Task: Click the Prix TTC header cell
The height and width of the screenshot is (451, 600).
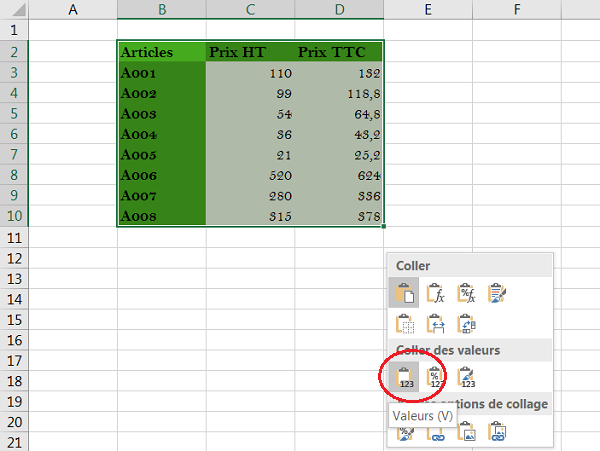Action: click(339, 51)
